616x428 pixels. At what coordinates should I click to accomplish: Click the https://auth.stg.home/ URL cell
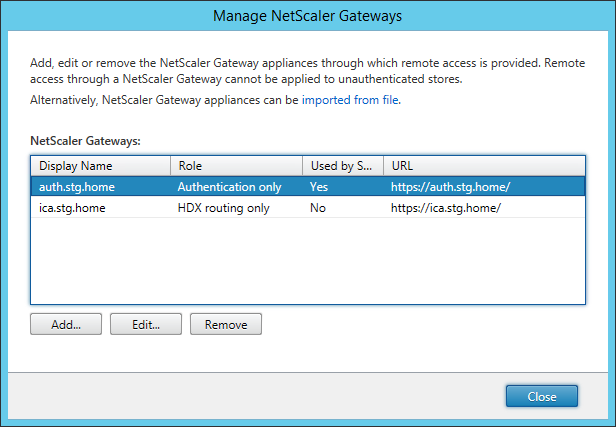[452, 186]
